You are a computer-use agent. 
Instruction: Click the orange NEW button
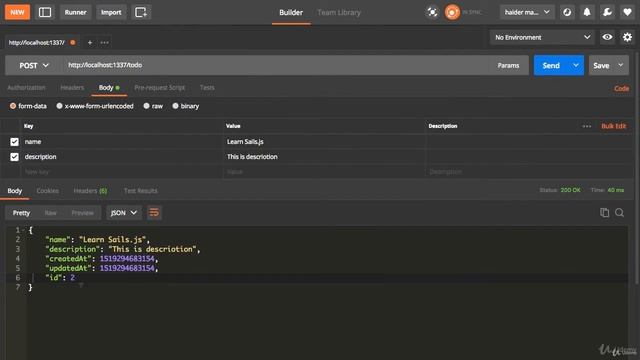[x=17, y=12]
